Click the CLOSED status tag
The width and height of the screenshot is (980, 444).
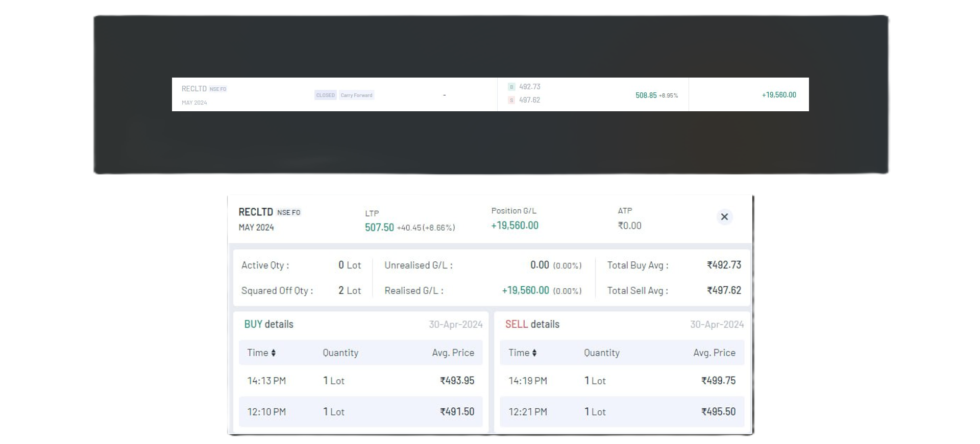click(x=326, y=95)
